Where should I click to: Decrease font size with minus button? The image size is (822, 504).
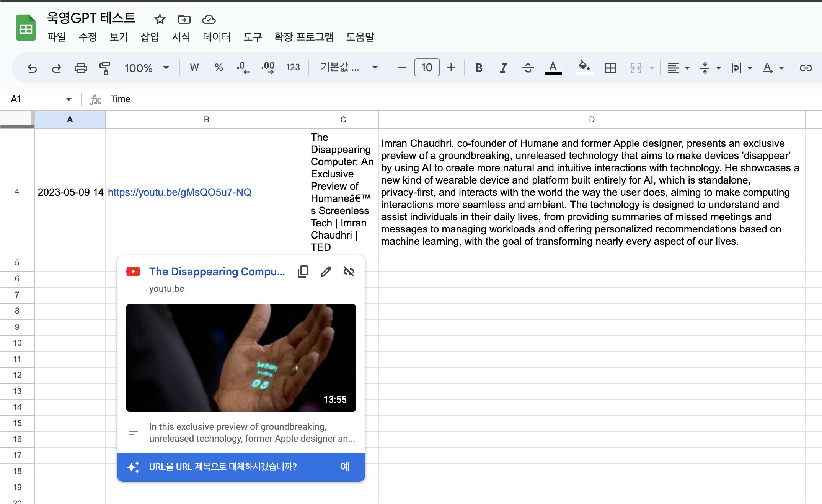point(402,68)
